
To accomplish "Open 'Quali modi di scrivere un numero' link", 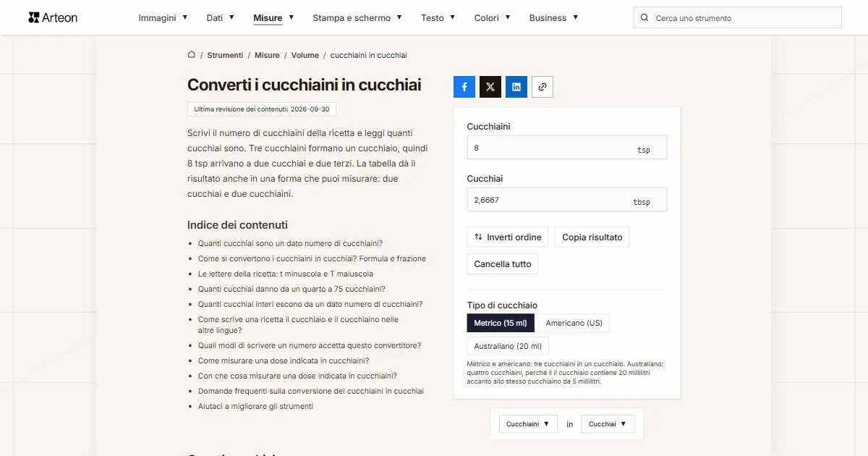I will tap(310, 345).
